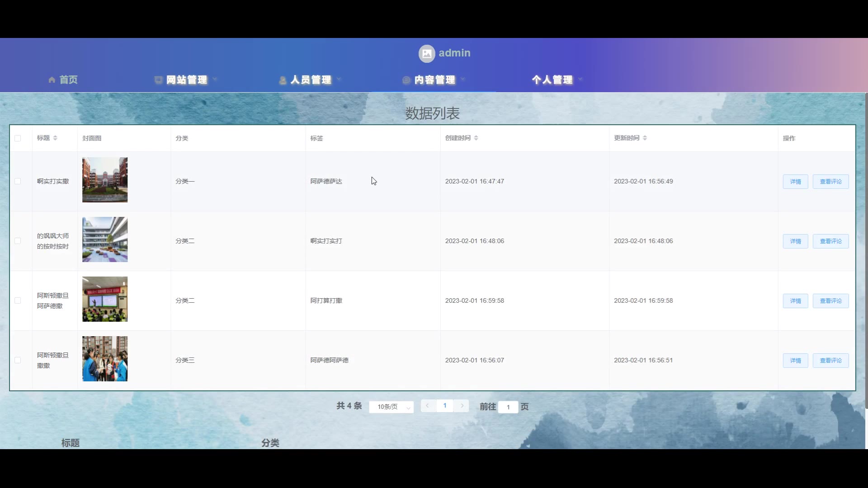Click the home icon beside 首页

click(52, 80)
